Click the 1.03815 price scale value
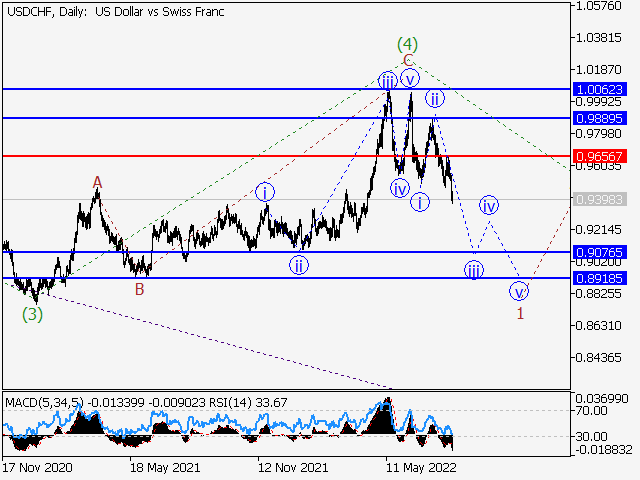Screen dimensions: 640x480 coord(598,38)
